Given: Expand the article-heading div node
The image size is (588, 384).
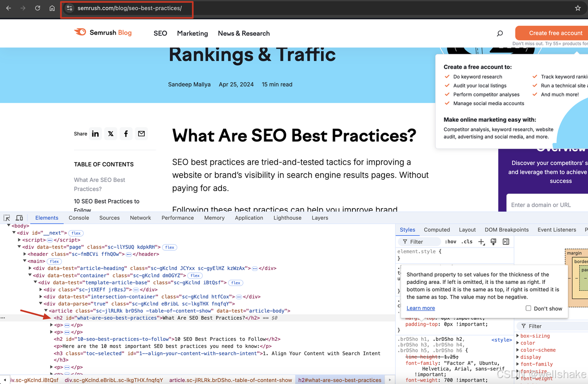Looking at the screenshot, I should tap(30, 268).
